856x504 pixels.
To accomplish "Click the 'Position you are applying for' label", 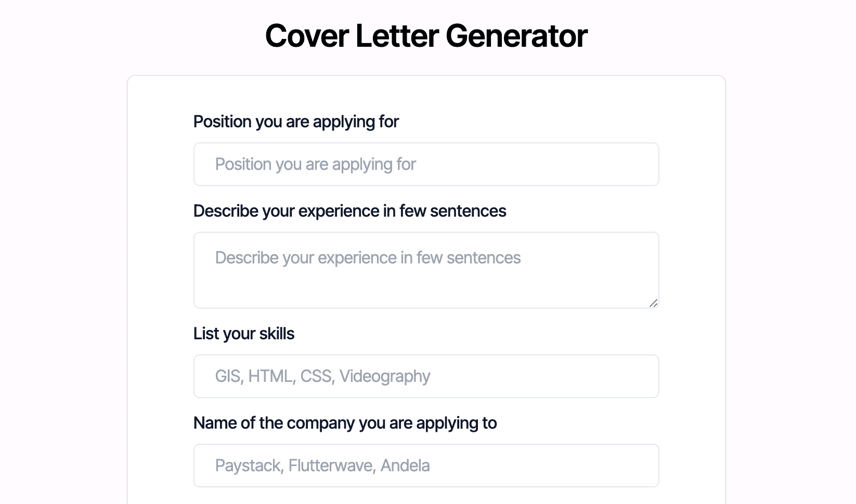I will 296,122.
